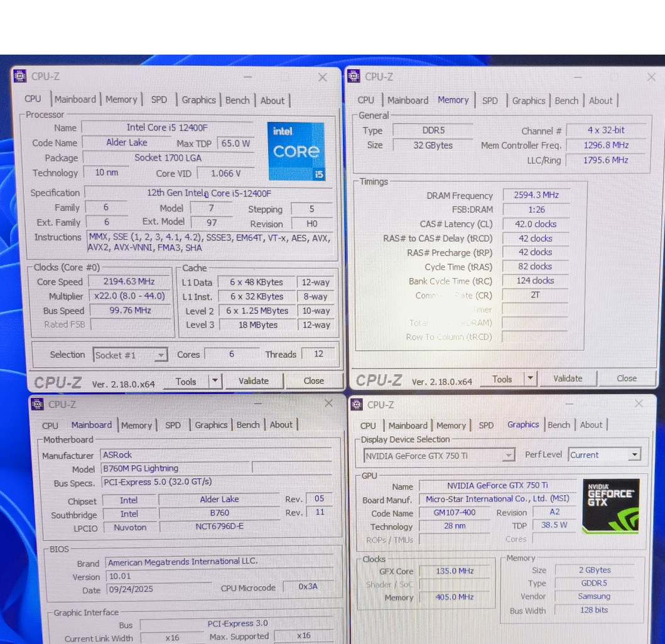Click CPU-Z app icon in Graphics window title
Image resolution: width=665 pixels, height=644 pixels.
click(x=357, y=404)
